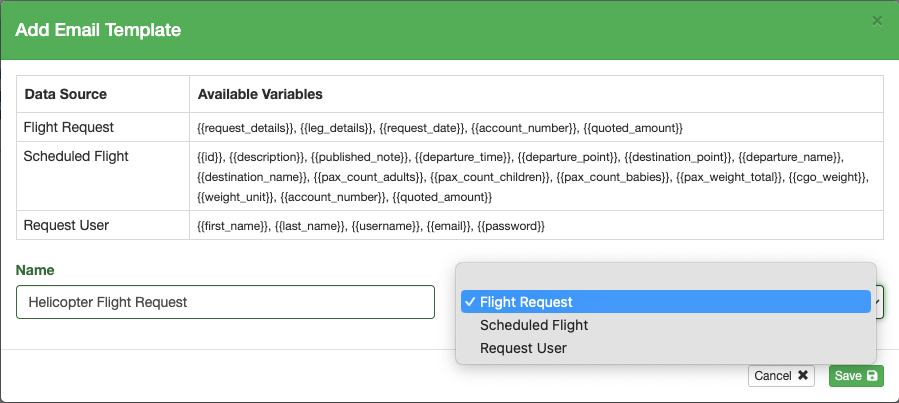Select Scheduled Flight from the dropdown list
899x403 pixels.
[534, 325]
